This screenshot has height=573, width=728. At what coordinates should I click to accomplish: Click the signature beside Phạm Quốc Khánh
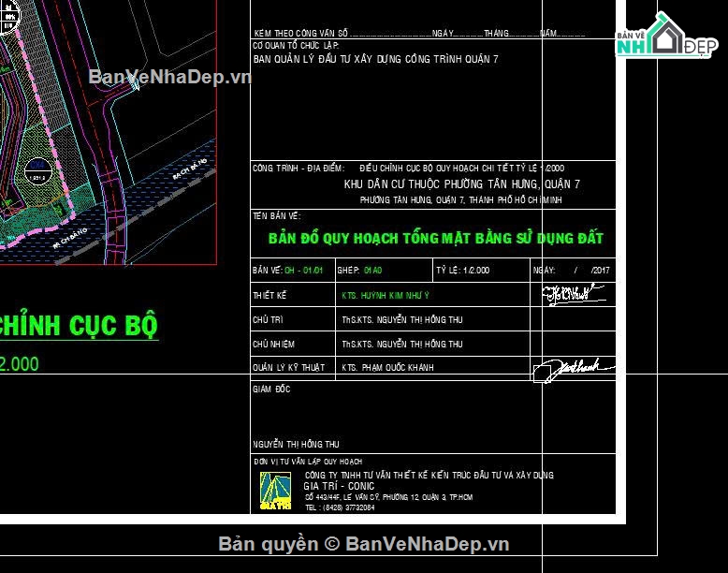565,369
